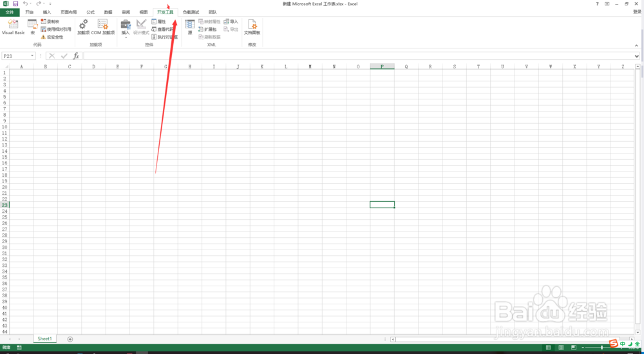This screenshot has width=644, height=354.
Task: Click XML 导入 import
Action: click(x=231, y=21)
